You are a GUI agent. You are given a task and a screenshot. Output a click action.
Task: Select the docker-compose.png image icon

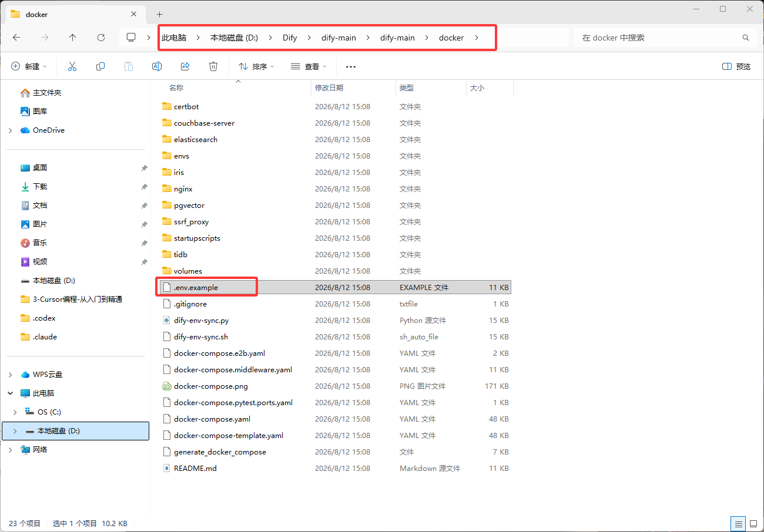click(166, 386)
